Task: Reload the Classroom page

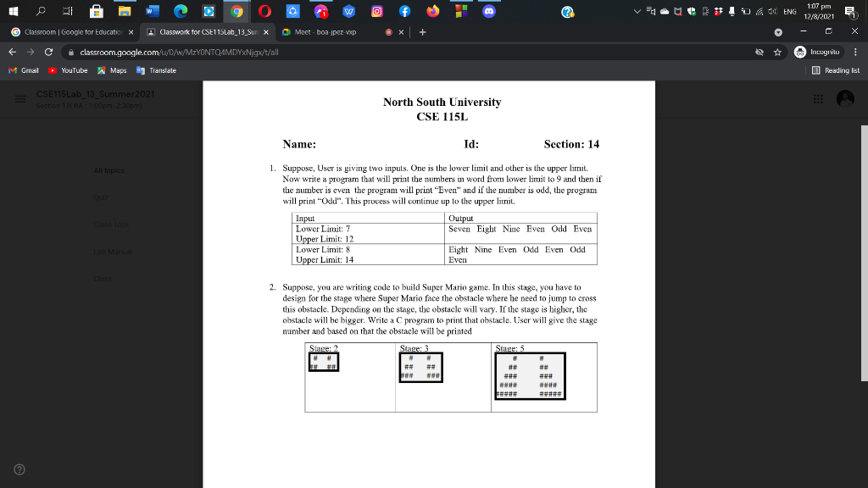Action: point(48,53)
